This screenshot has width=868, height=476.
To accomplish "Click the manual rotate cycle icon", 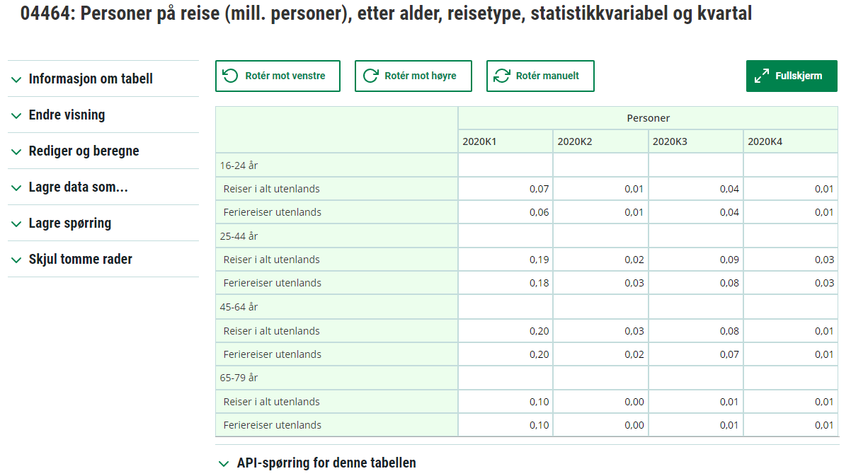I will click(502, 76).
